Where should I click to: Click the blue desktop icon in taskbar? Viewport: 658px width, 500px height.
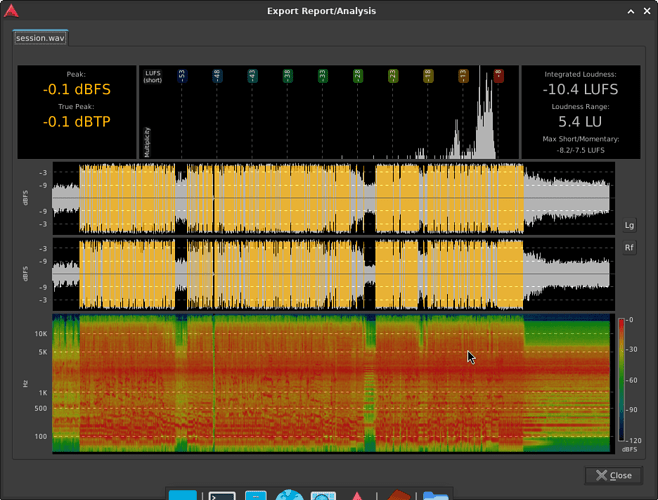pos(183,495)
